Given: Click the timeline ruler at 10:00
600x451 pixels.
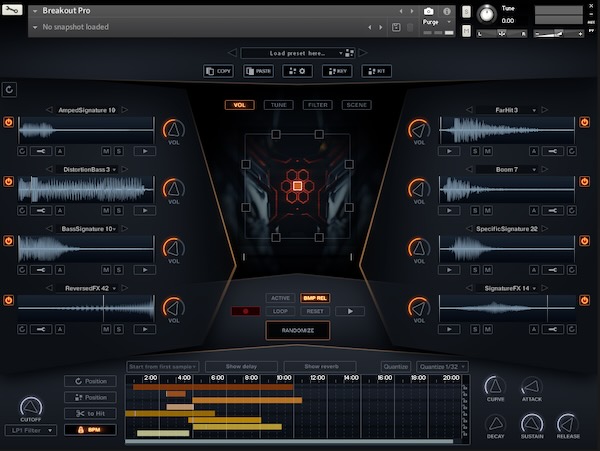Looking at the screenshot, I should click(284, 378).
